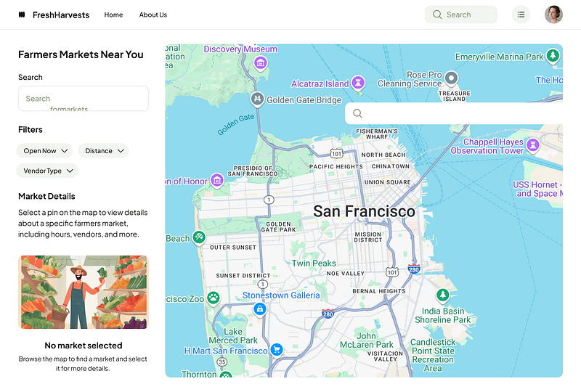
Task: Click the San Francisco city label
Action: [365, 211]
